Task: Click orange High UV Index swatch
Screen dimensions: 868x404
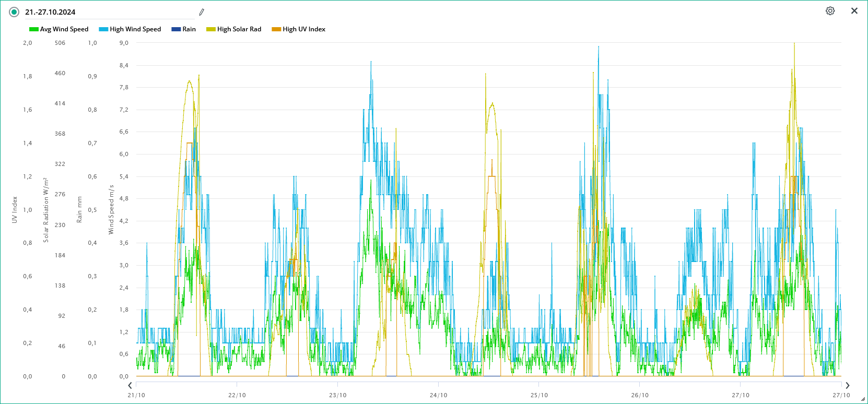Action: point(276,29)
